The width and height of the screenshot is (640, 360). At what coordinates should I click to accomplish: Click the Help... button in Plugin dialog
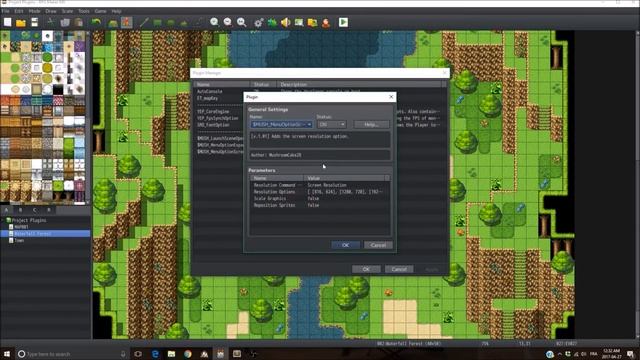pyautogui.click(x=371, y=124)
